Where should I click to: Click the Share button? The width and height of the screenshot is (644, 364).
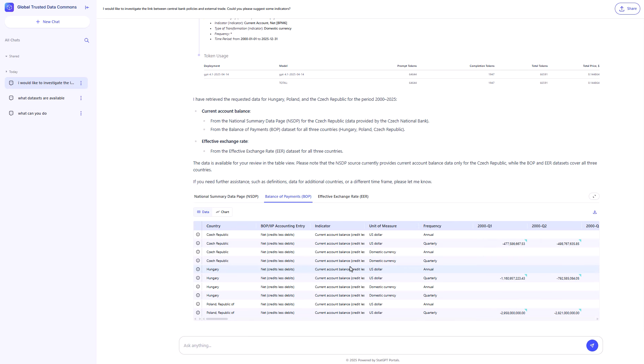627,9
